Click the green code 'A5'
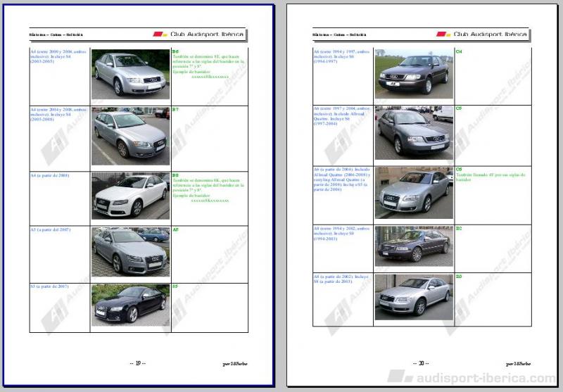This screenshot has height=392, width=563. (x=175, y=229)
